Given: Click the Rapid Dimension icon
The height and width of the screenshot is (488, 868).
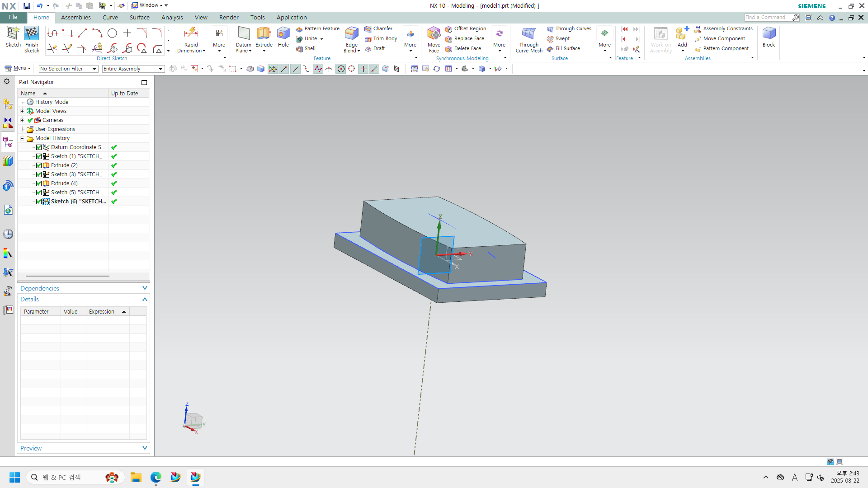Looking at the screenshot, I should click(191, 33).
